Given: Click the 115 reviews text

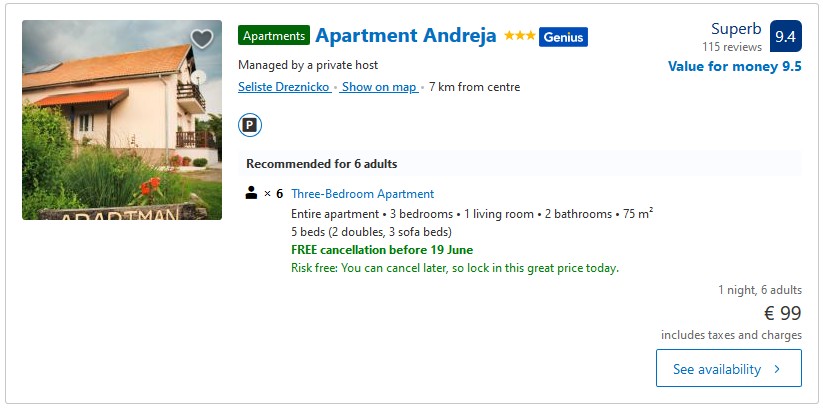Looking at the screenshot, I should tap(732, 47).
